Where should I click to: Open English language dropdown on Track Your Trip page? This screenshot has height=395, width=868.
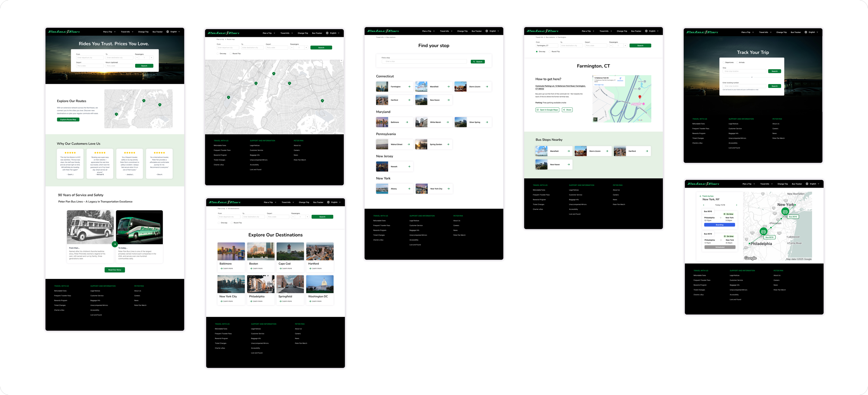812,32
